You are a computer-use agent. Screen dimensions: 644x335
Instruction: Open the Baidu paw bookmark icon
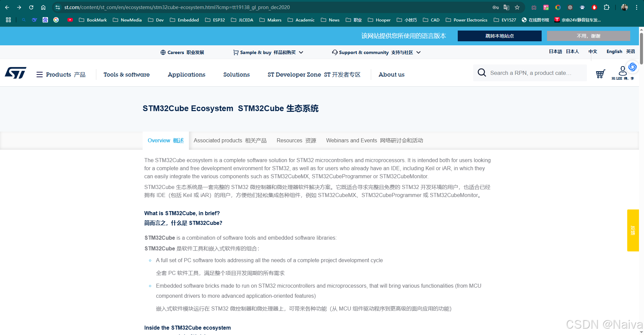point(45,20)
